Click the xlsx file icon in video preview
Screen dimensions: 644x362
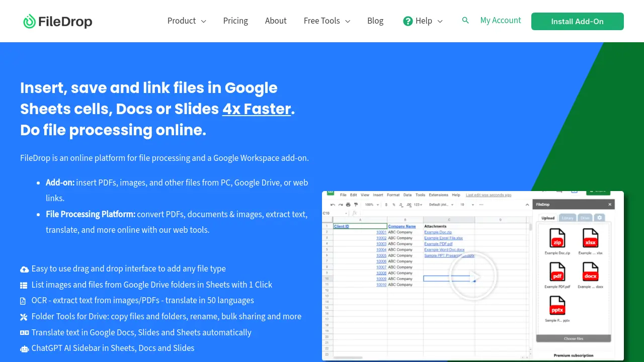tap(590, 238)
